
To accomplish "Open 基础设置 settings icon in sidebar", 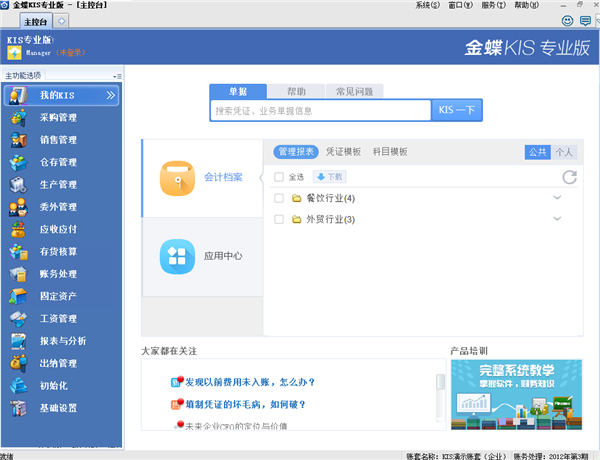I will (x=17, y=408).
